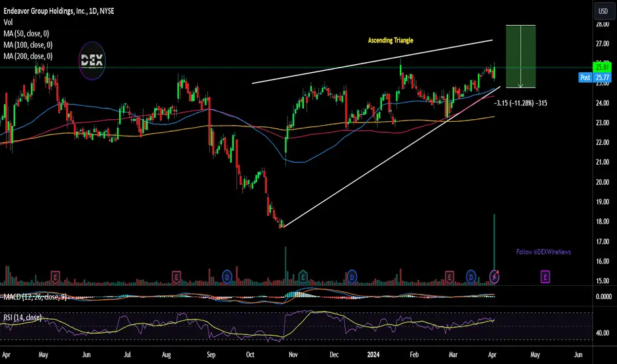Select the Ascending Triangle text annotation
617x364 pixels.
391,40
